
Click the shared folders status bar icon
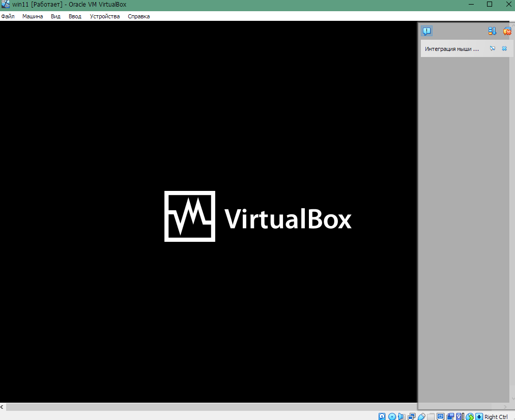[431, 416]
